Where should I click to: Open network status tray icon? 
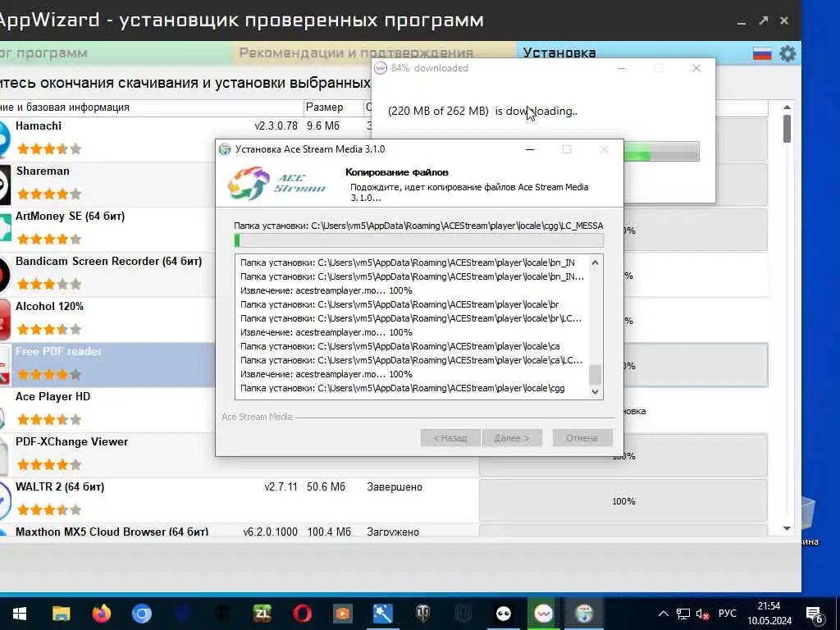[683, 614]
